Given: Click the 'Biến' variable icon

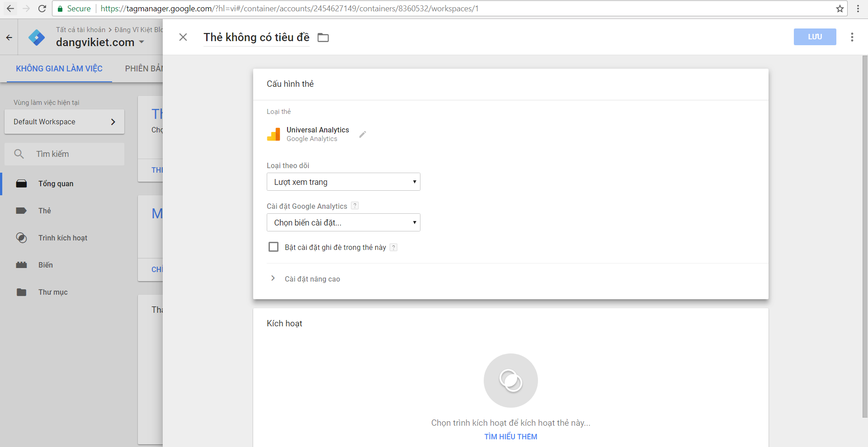Looking at the screenshot, I should click(21, 265).
